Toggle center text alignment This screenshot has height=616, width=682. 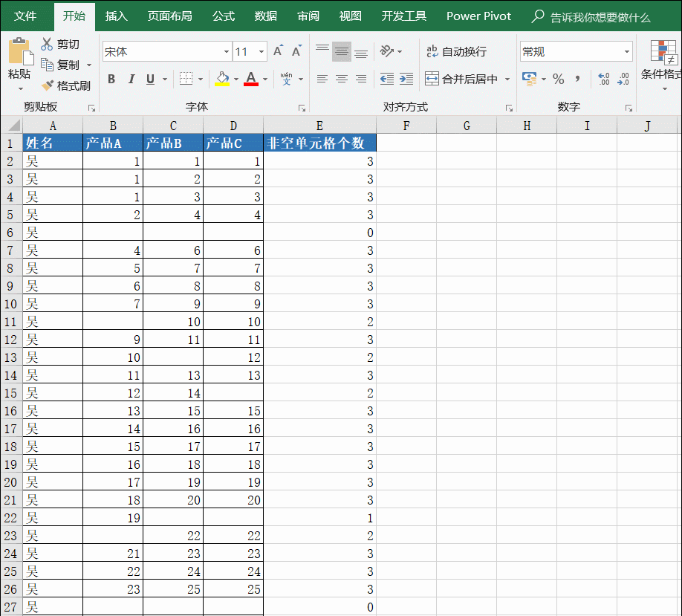coord(342,79)
